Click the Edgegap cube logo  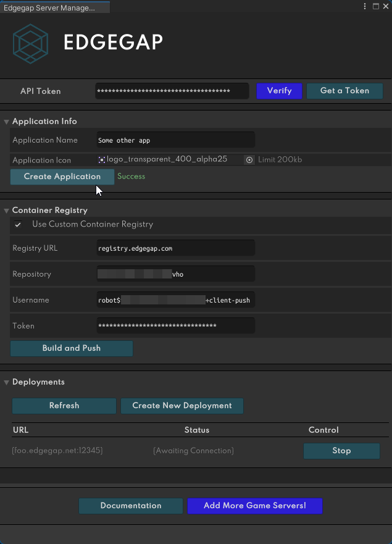(30, 43)
